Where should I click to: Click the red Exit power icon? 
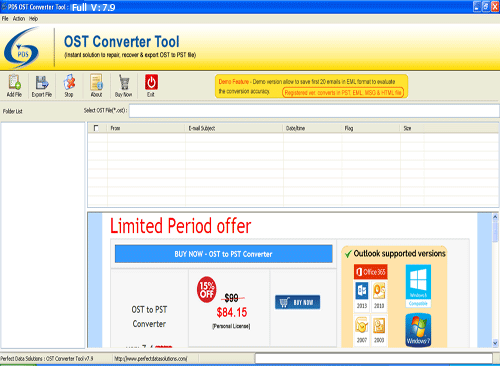(x=151, y=82)
